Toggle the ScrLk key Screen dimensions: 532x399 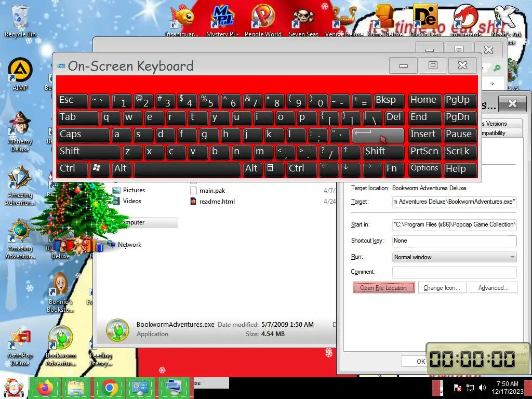point(460,152)
